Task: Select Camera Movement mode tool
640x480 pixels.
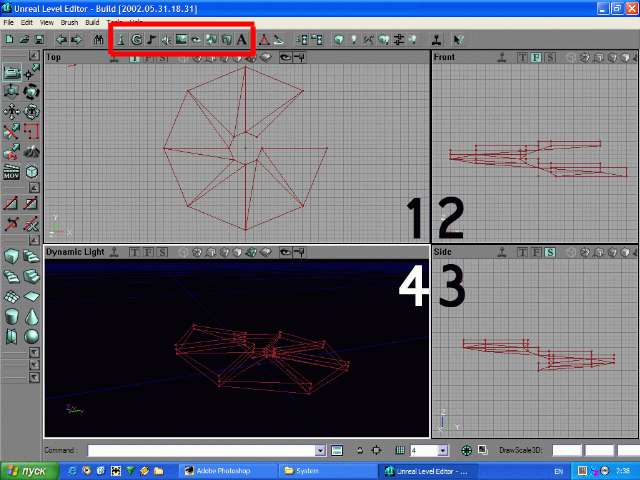Action: tap(11, 72)
